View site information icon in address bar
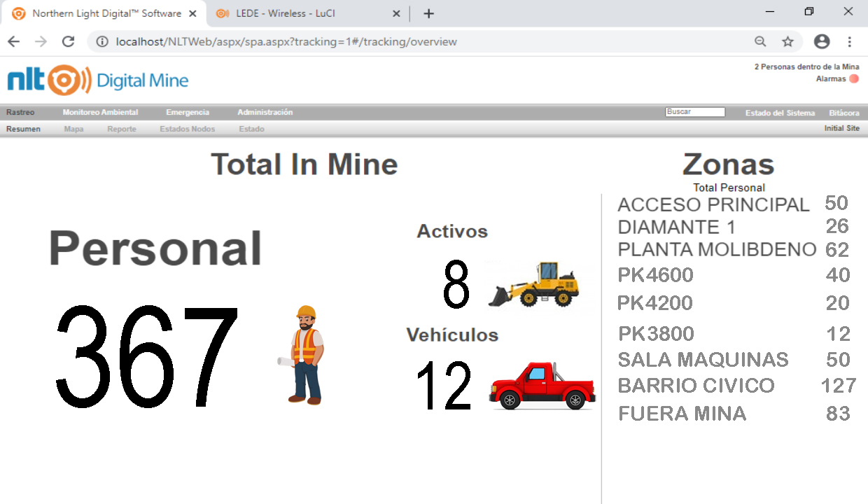Screen dimensions: 868x504 tap(102, 42)
